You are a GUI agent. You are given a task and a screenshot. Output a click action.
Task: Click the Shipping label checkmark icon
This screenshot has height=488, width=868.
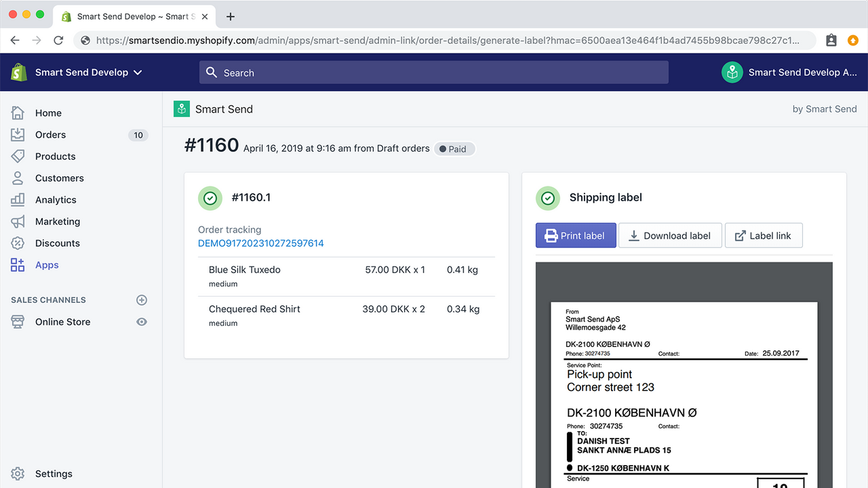pyautogui.click(x=548, y=198)
